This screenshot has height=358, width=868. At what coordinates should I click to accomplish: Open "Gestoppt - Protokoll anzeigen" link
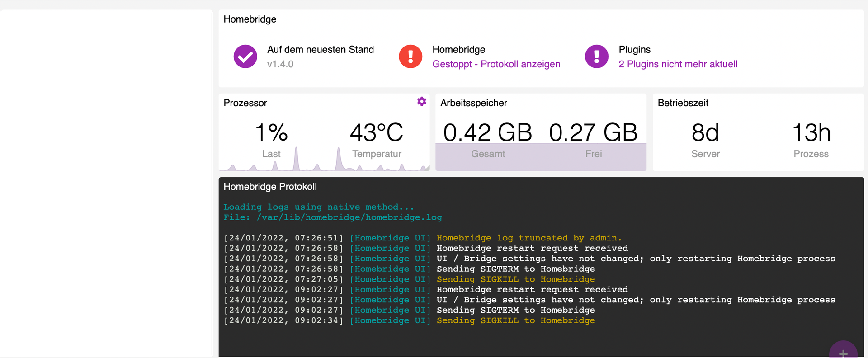(x=496, y=64)
